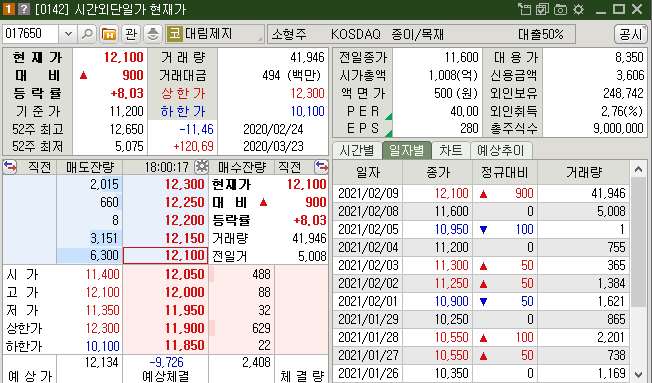
Task: Click the stock code field 017650
Action: (31, 34)
